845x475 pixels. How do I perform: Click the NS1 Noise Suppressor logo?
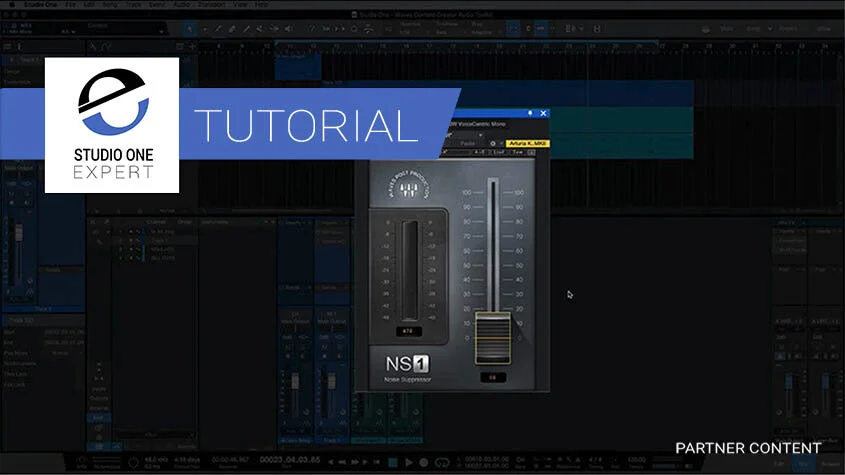tap(408, 368)
